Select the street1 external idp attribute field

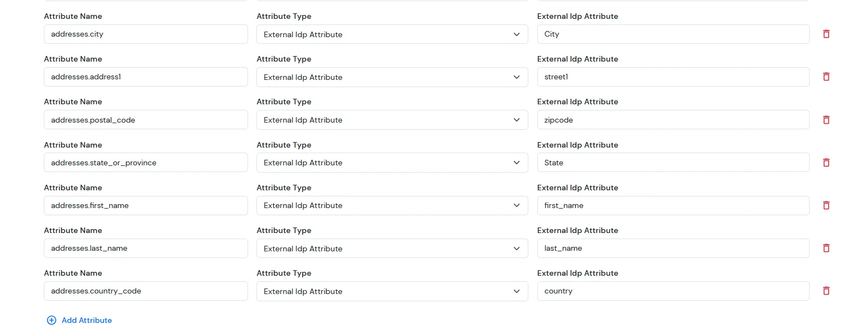pyautogui.click(x=673, y=77)
